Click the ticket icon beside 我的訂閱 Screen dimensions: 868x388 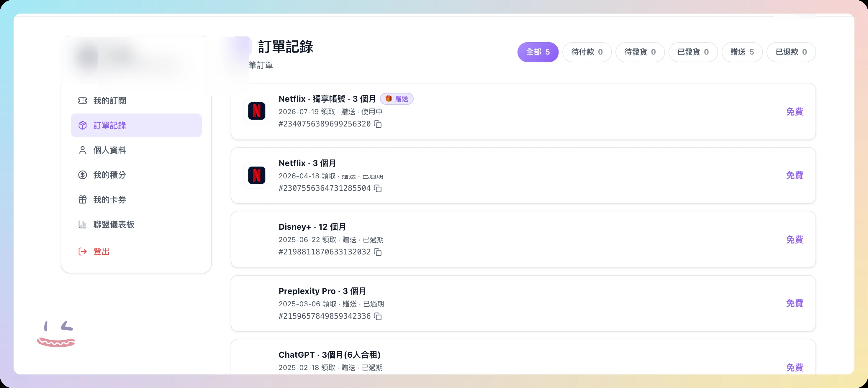tap(83, 101)
